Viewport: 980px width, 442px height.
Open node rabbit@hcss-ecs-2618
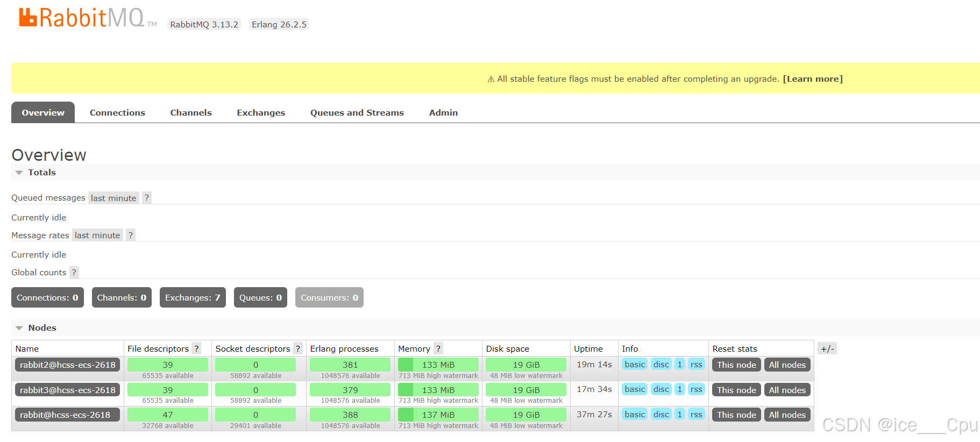point(68,415)
